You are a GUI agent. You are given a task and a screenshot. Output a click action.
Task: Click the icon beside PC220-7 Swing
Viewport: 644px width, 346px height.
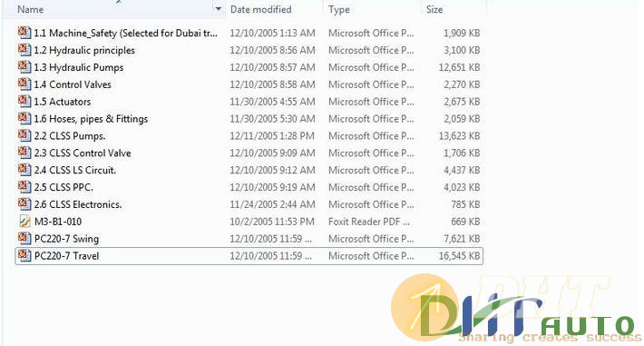click(24, 239)
